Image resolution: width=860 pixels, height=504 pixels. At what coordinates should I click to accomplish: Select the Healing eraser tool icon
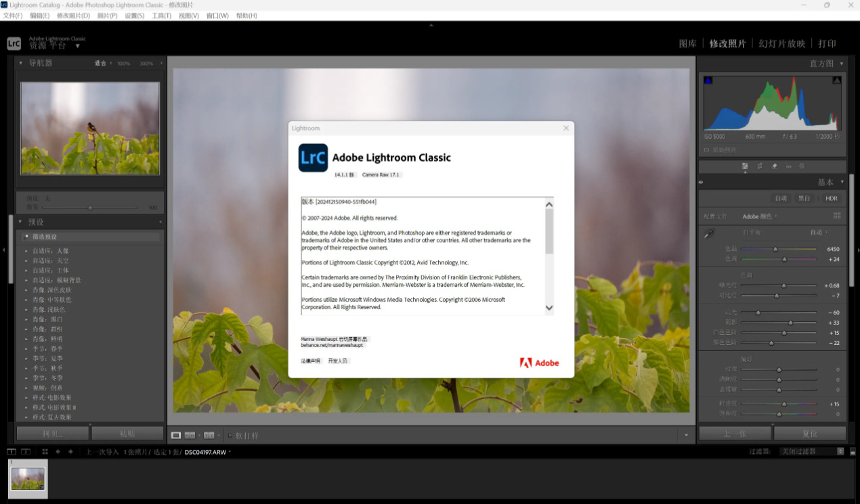[774, 166]
